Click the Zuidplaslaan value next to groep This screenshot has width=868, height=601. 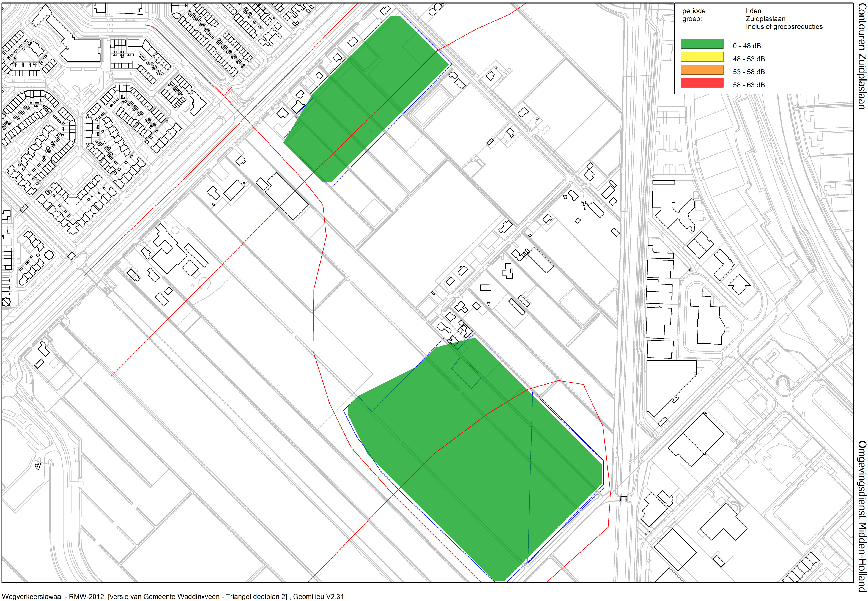pos(766,19)
